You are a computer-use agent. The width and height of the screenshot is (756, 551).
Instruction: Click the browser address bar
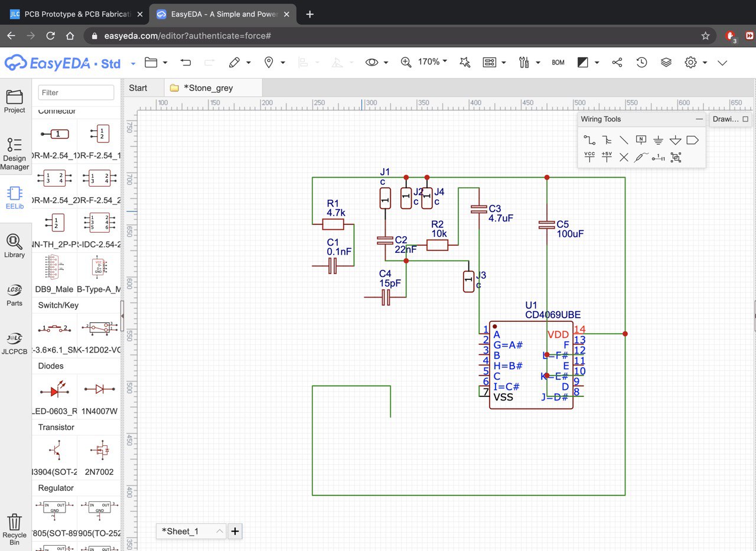[399, 36]
